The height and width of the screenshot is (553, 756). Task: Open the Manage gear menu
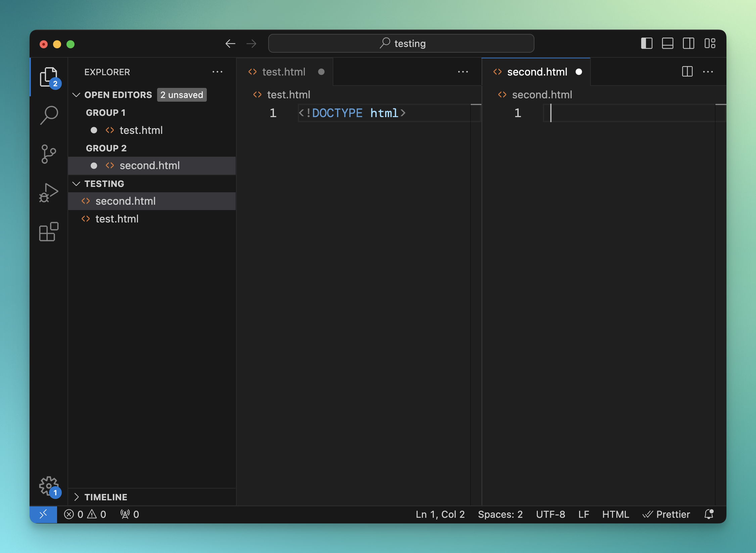(x=49, y=486)
